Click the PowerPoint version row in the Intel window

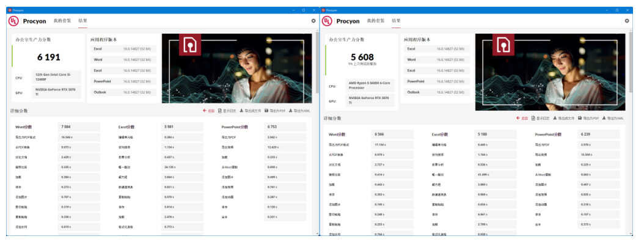pyautogui.click(x=123, y=81)
